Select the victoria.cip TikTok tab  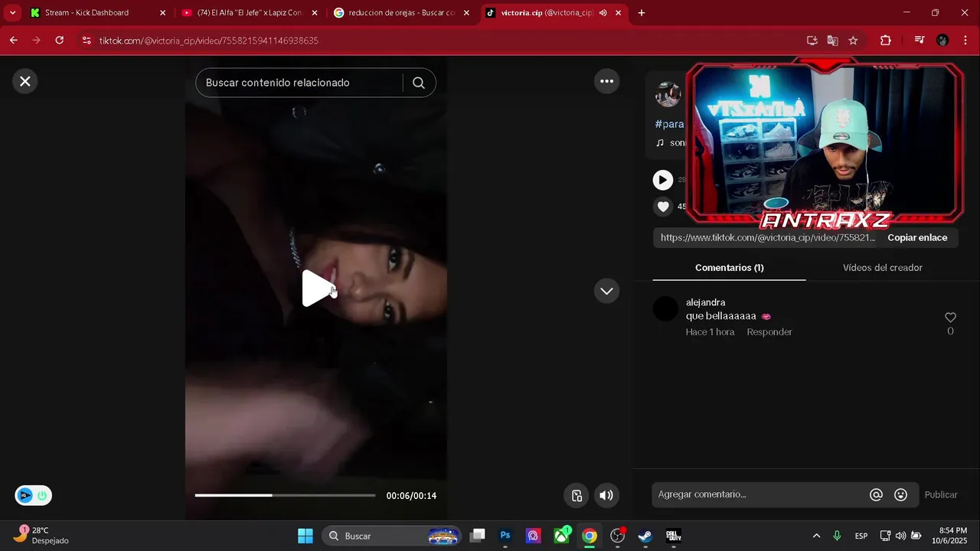[x=547, y=13]
